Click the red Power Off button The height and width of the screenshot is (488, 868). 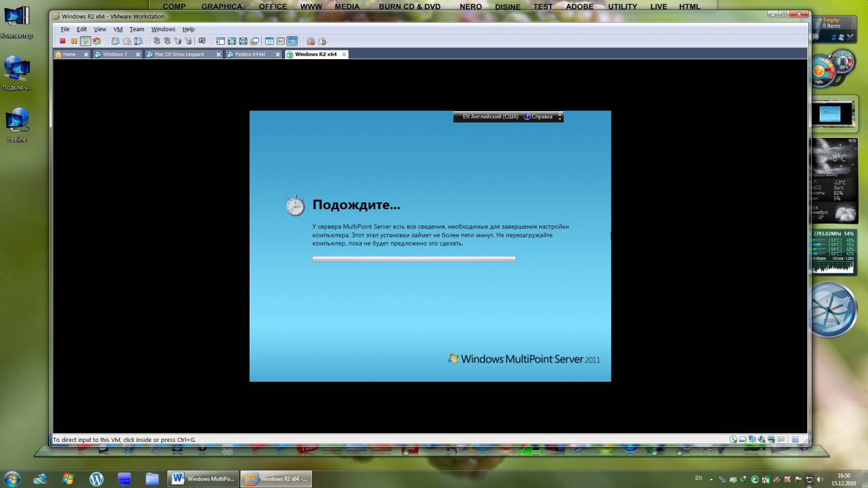pos(62,41)
